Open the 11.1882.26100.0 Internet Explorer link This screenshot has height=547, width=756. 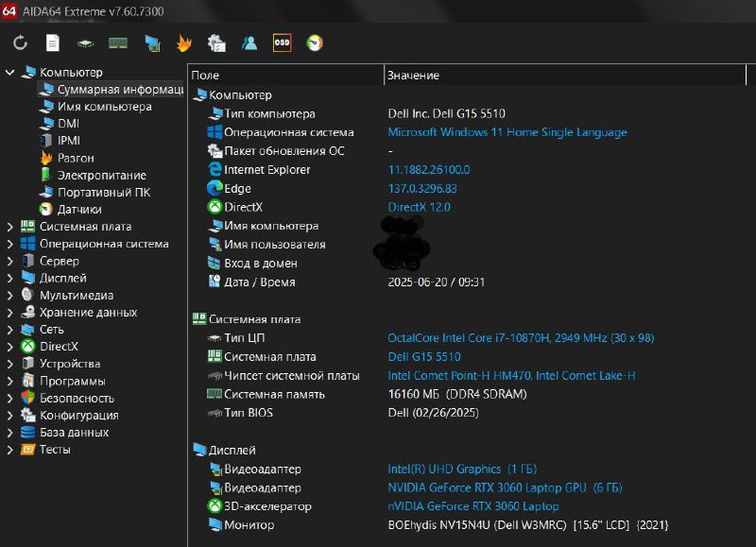[x=429, y=170]
